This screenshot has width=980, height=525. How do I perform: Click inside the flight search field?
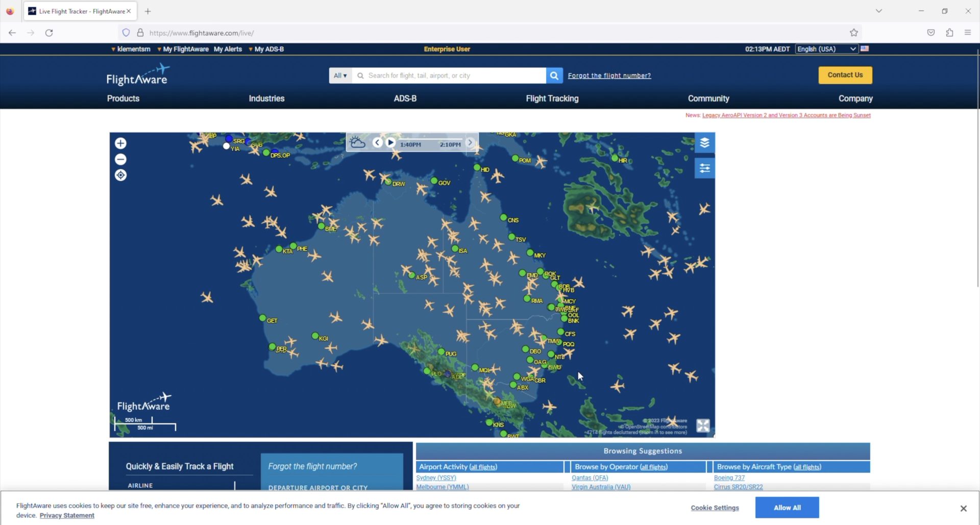pyautogui.click(x=449, y=75)
